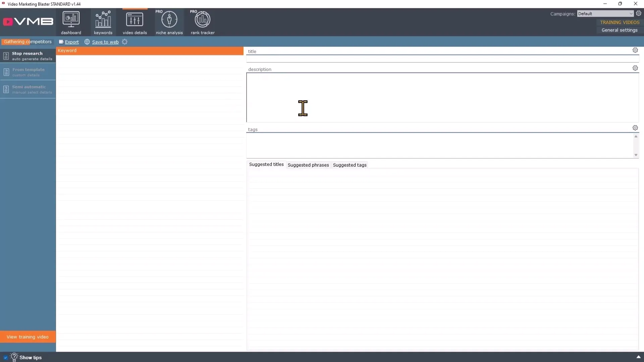Click the Semi Automatic option icon
Image resolution: width=644 pixels, height=362 pixels.
(6, 89)
